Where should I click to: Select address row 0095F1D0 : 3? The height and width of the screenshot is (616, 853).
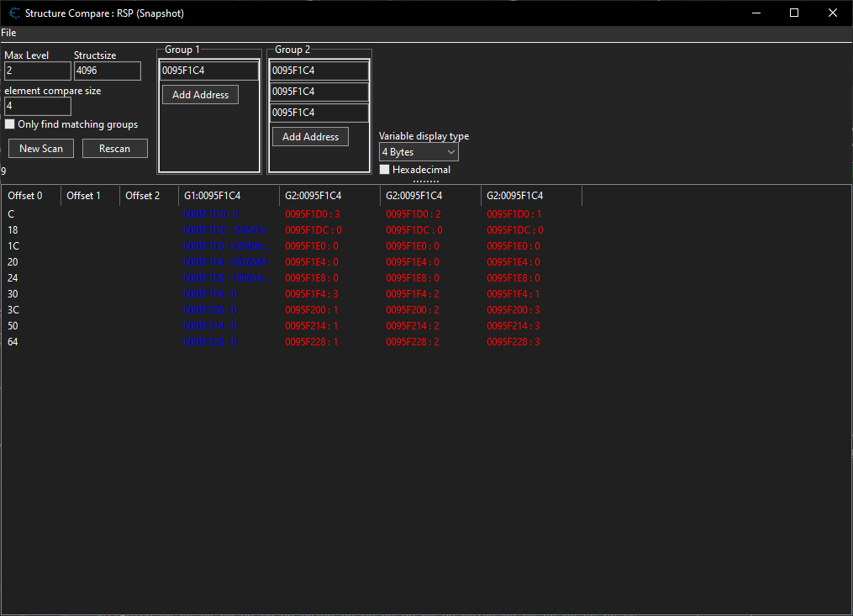point(311,213)
